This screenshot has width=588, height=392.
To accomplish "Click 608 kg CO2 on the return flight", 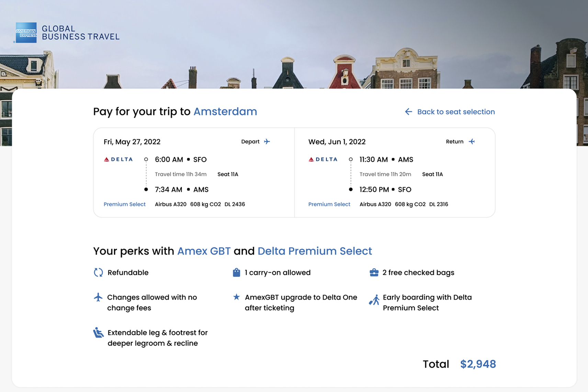I will point(410,204).
